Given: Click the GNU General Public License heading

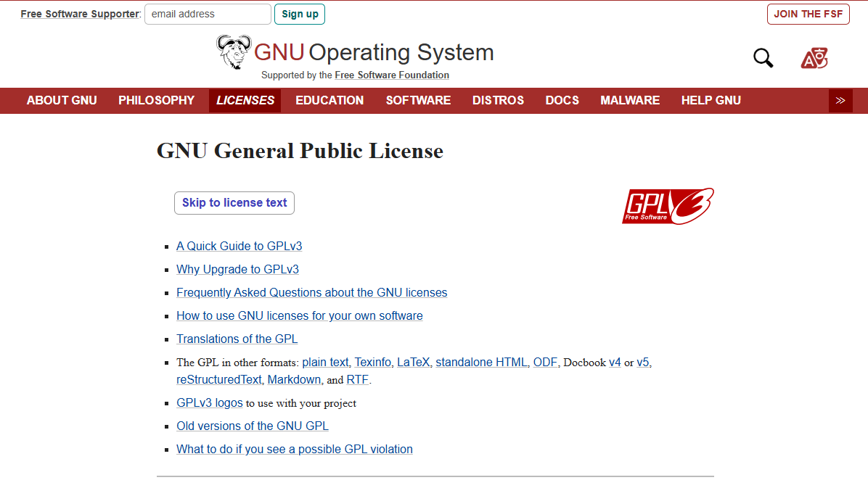Looking at the screenshot, I should point(300,151).
